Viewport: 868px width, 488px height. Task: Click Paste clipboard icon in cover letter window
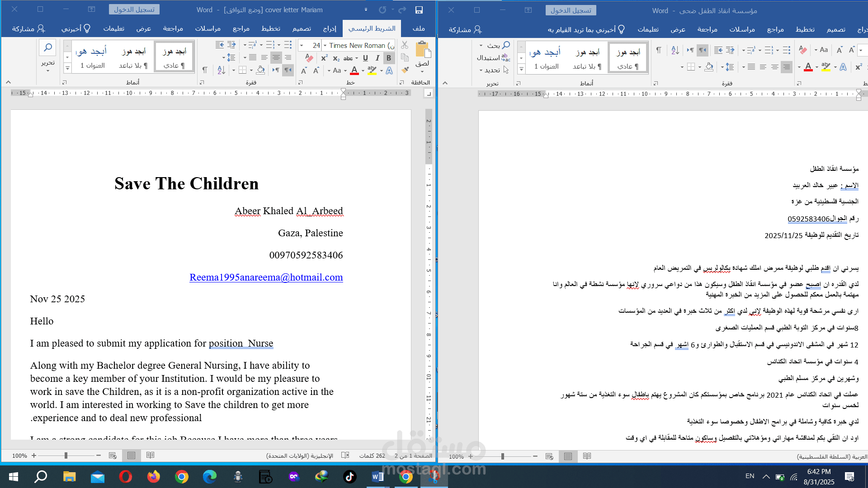(x=422, y=49)
